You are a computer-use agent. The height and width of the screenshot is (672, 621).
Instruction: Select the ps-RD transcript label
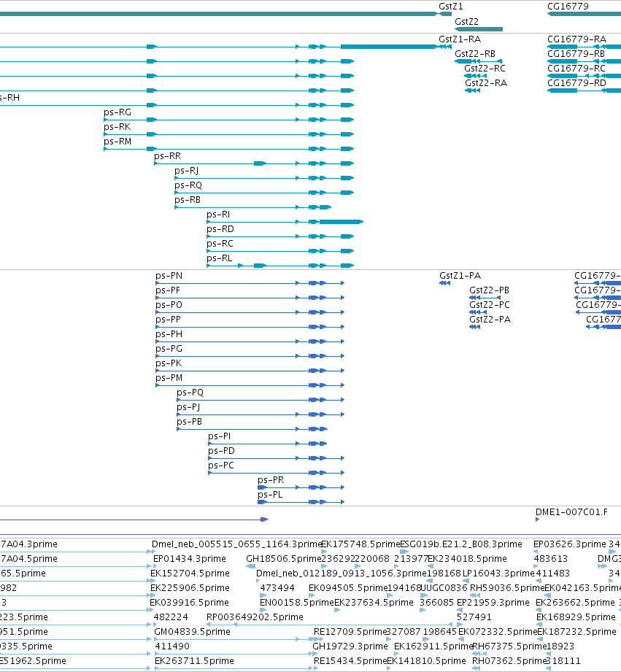[220, 229]
